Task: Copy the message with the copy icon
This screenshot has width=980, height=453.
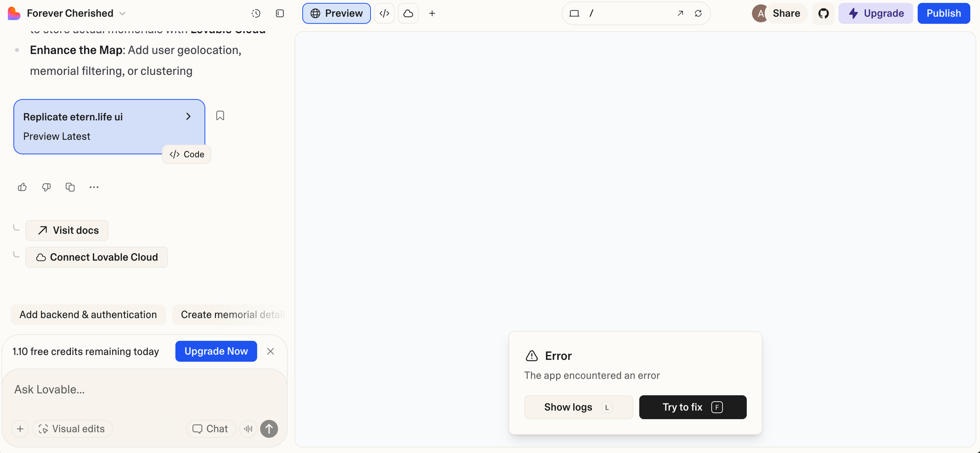Action: tap(70, 187)
